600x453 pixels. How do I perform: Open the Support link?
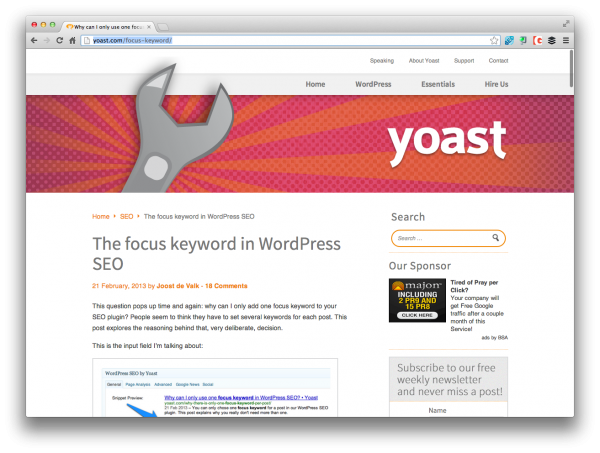pos(464,60)
